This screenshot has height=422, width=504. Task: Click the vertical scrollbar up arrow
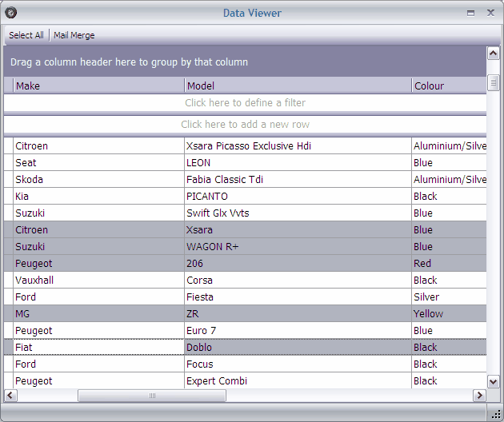[x=493, y=53]
